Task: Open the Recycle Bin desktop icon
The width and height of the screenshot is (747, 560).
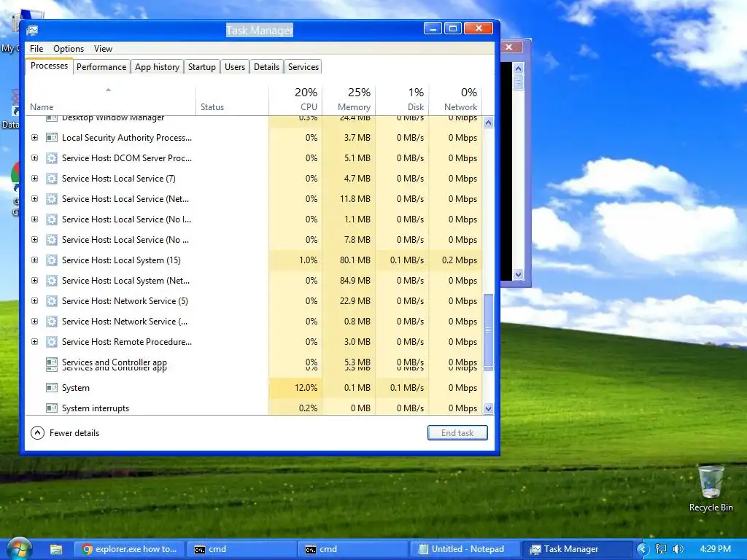Action: [x=711, y=489]
